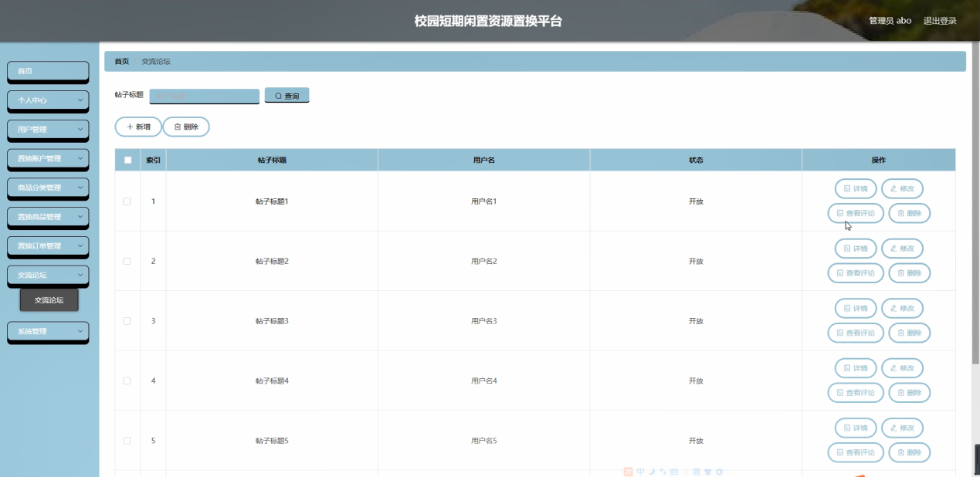Check the checkbox for row 3

pyautogui.click(x=127, y=321)
